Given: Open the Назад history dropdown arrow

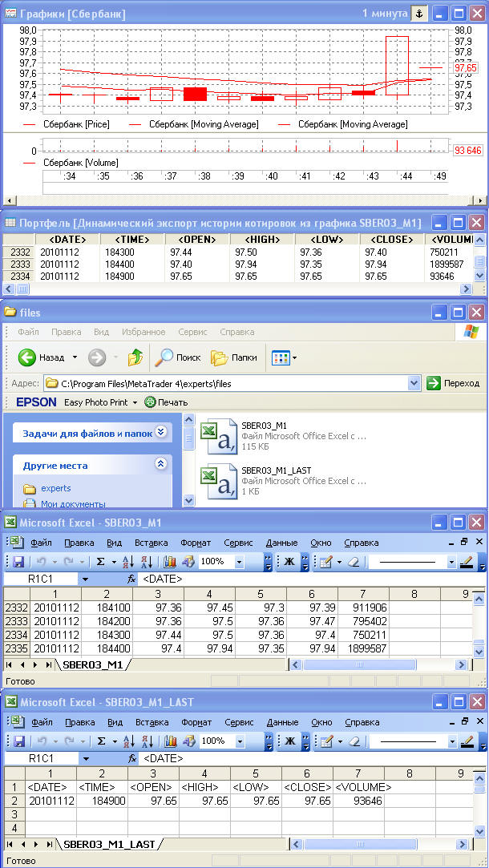Looking at the screenshot, I should coord(75,357).
